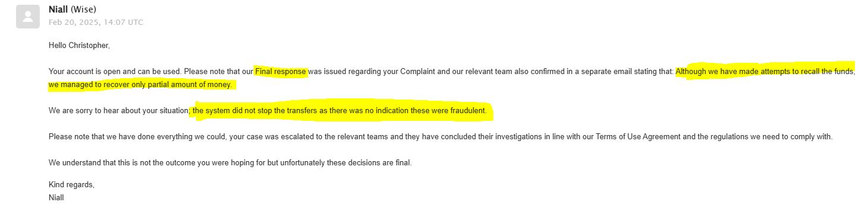Click the sender name Niall
Viewport: 868px width, 221px height.
[58, 9]
